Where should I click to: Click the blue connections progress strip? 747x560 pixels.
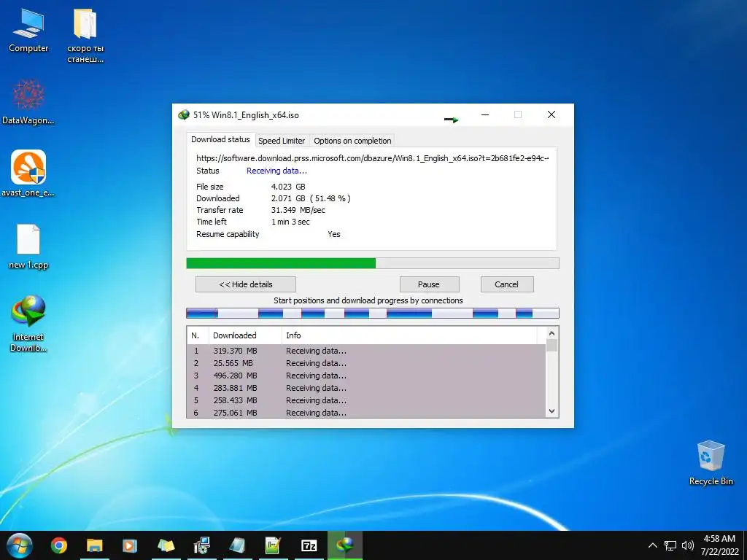pyautogui.click(x=373, y=313)
